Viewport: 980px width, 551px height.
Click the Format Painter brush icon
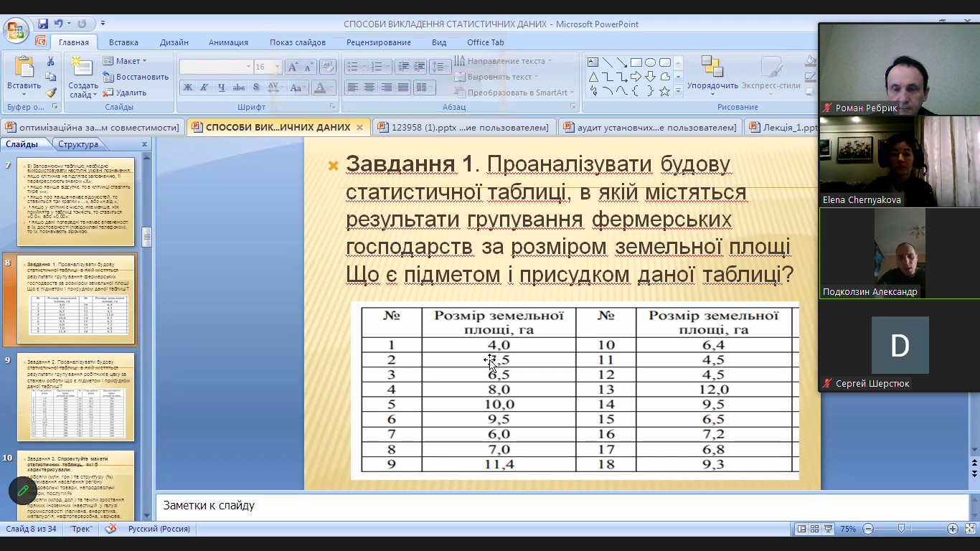click(x=50, y=92)
